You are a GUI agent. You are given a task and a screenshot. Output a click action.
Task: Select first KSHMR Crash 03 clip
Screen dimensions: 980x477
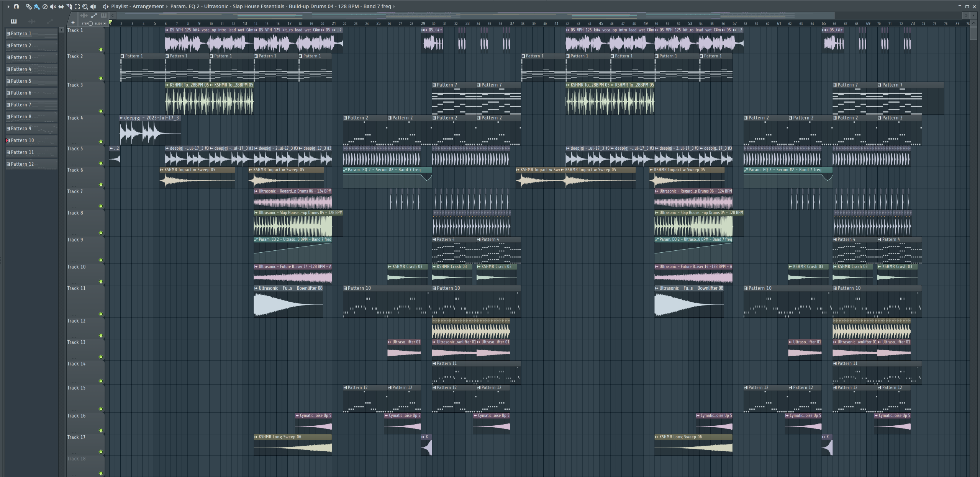(x=408, y=274)
